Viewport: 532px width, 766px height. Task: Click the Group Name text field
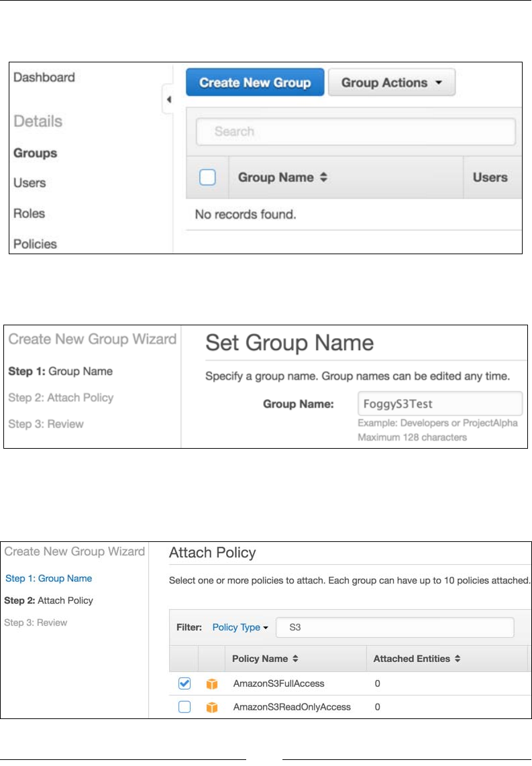439,404
